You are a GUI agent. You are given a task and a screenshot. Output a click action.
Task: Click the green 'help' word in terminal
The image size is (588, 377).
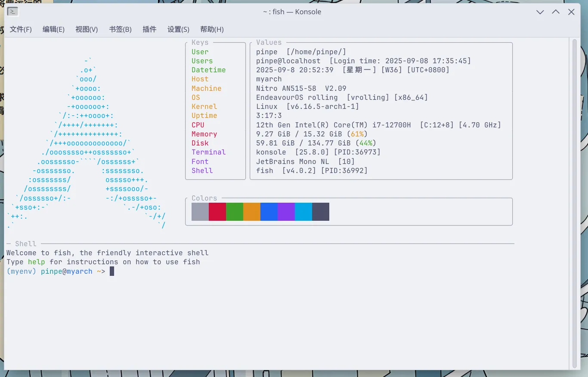[x=37, y=262]
